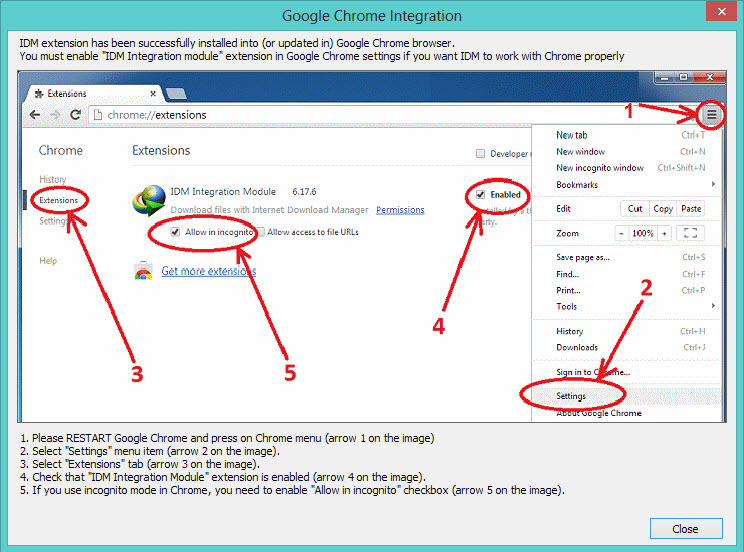Click the fullscreen icon beside zoom

[691, 233]
